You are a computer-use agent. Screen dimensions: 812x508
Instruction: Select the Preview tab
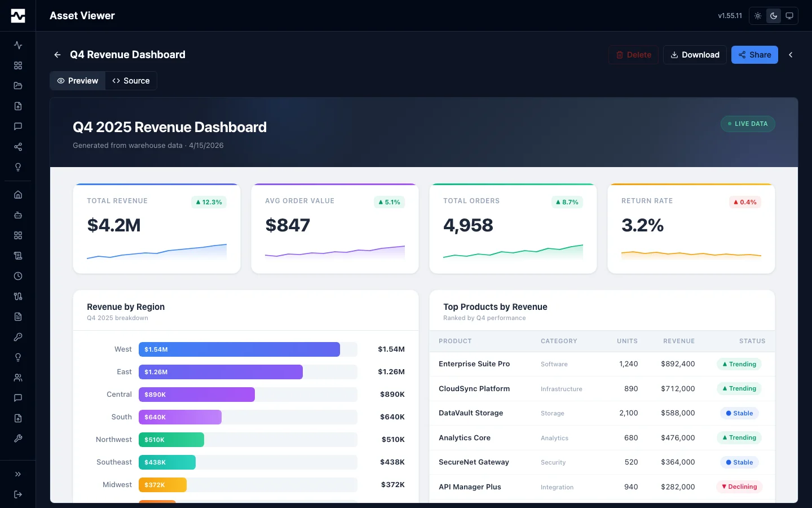(77, 81)
